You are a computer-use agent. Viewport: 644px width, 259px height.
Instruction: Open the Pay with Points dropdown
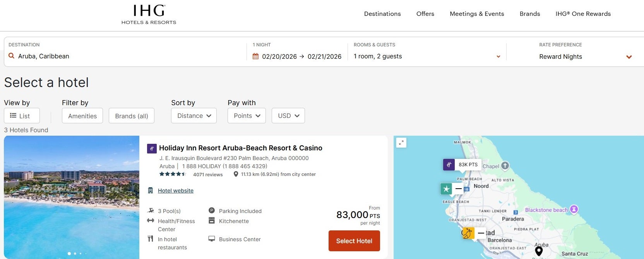[x=247, y=116]
